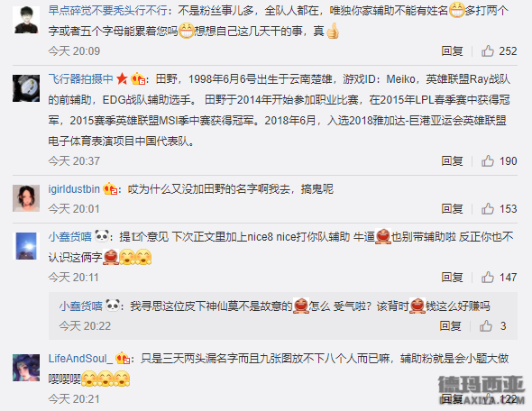The height and width of the screenshot is (411, 532).
Task: Like igirldustbin's comment with 153 likes
Action: (488, 208)
